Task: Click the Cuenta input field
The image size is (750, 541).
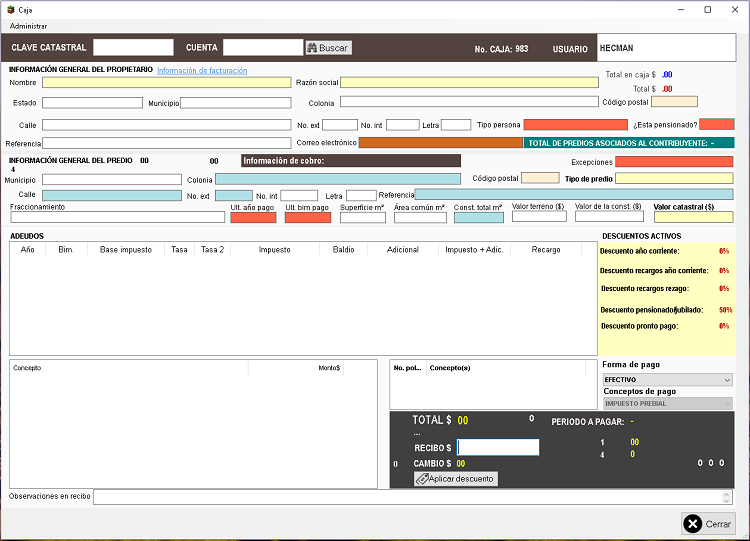Action: 262,47
